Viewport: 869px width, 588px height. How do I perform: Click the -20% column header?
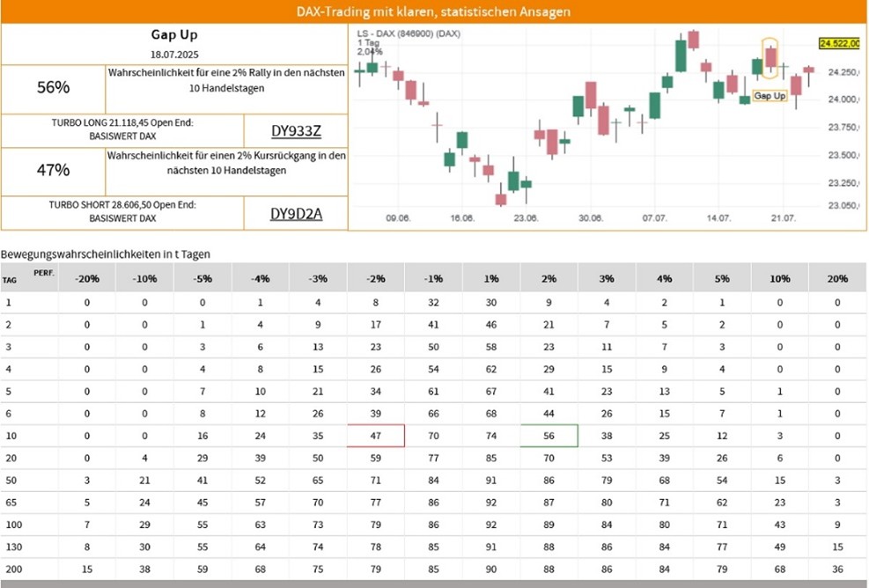pos(87,279)
